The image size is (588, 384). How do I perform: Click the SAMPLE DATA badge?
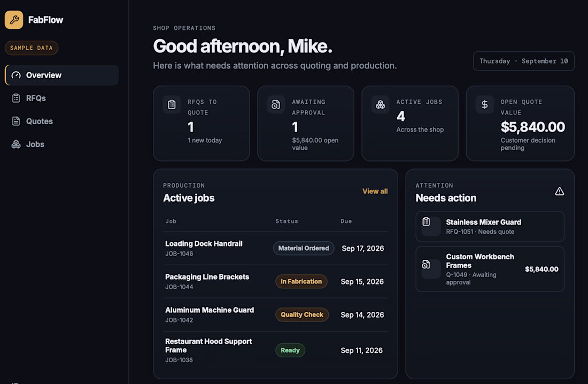pyautogui.click(x=32, y=48)
